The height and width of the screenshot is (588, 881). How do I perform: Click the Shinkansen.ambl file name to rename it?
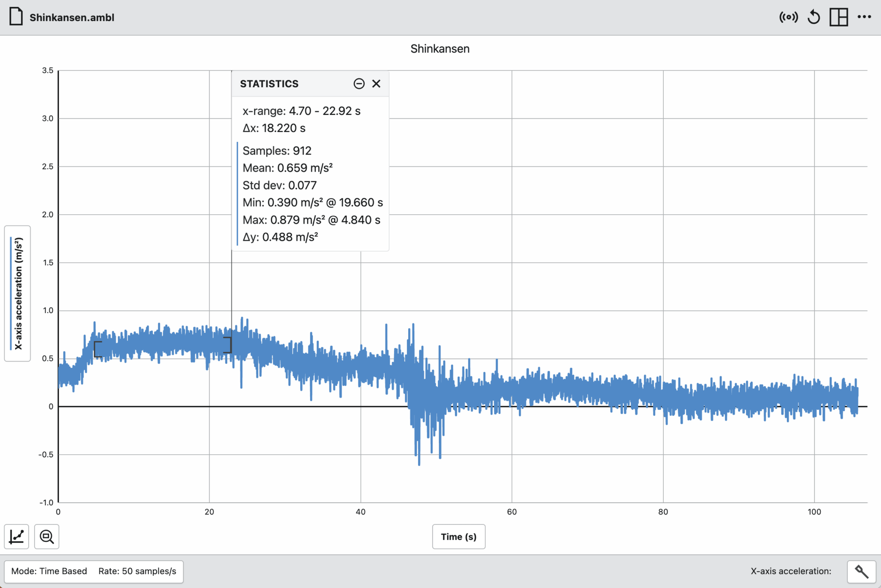coord(71,17)
